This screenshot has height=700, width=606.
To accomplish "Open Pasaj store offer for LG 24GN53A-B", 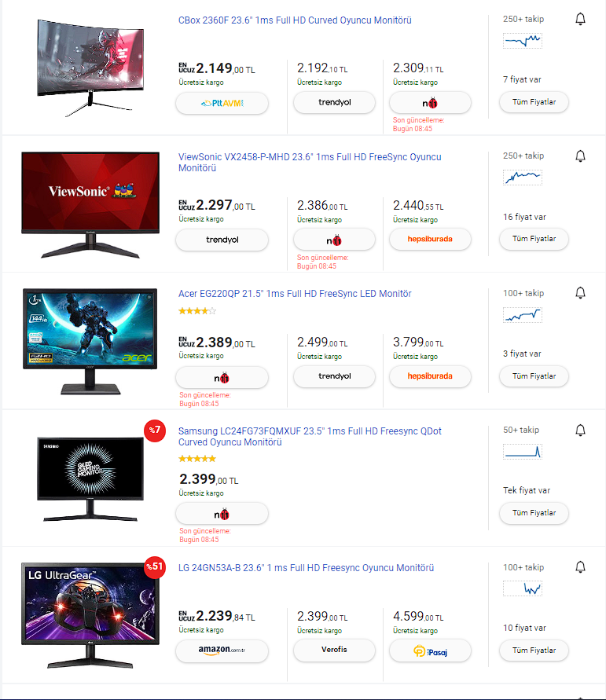I will (x=430, y=651).
